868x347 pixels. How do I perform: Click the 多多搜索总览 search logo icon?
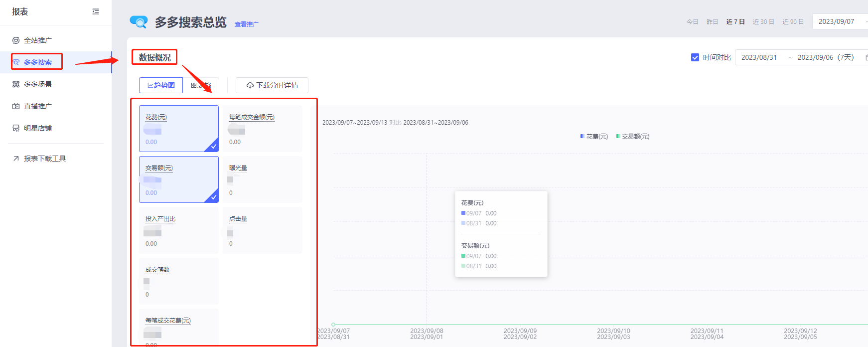pyautogui.click(x=139, y=22)
